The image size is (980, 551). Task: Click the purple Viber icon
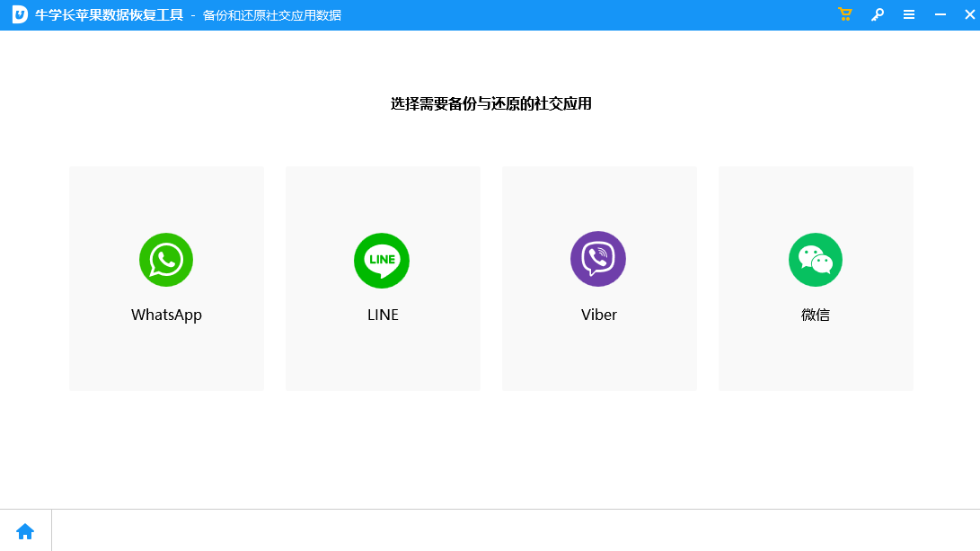point(598,260)
